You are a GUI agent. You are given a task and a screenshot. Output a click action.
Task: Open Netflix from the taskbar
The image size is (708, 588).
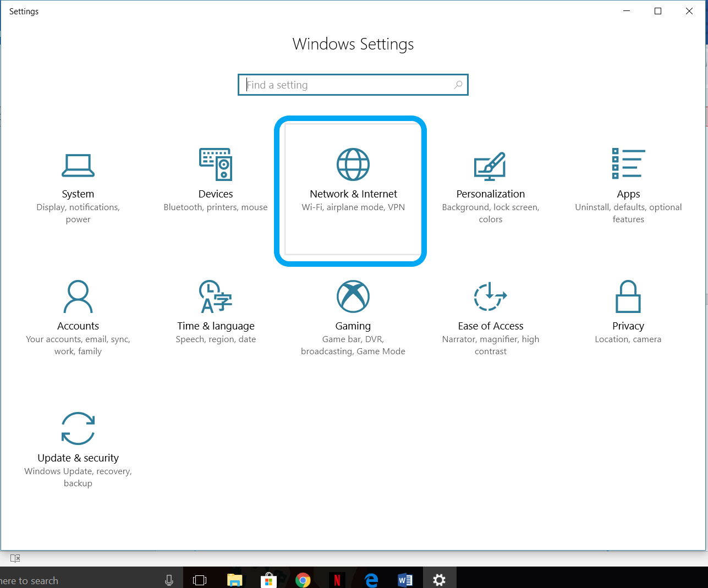337,580
